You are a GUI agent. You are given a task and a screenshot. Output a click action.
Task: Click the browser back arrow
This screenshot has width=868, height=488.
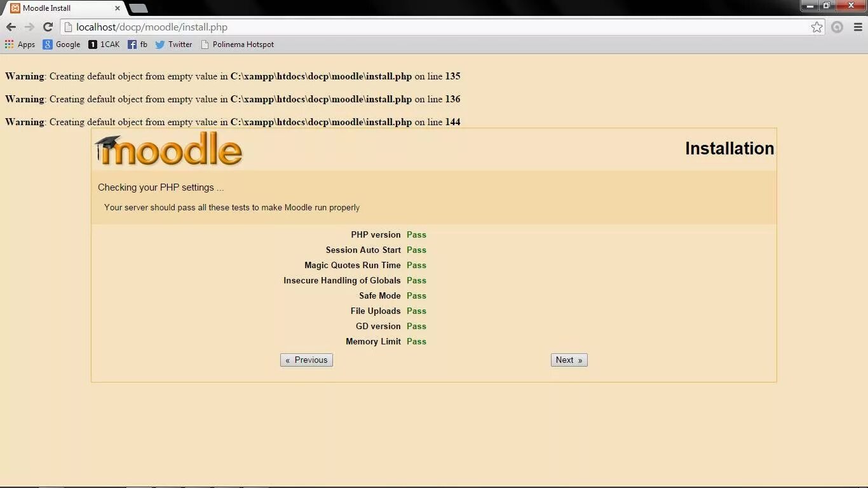tap(11, 27)
